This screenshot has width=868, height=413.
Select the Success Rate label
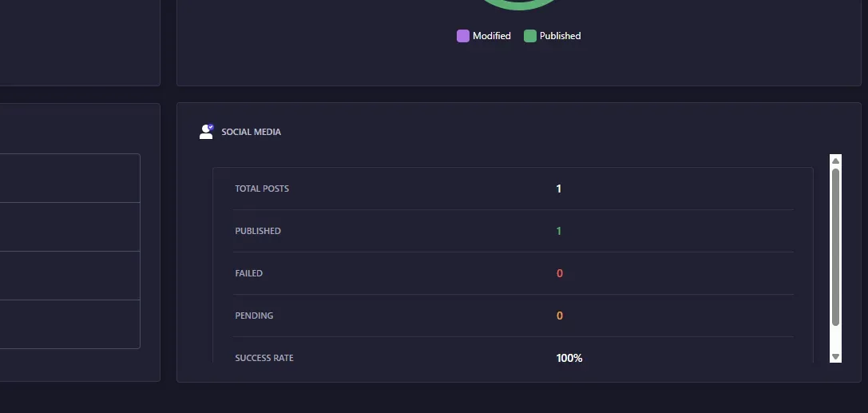264,358
